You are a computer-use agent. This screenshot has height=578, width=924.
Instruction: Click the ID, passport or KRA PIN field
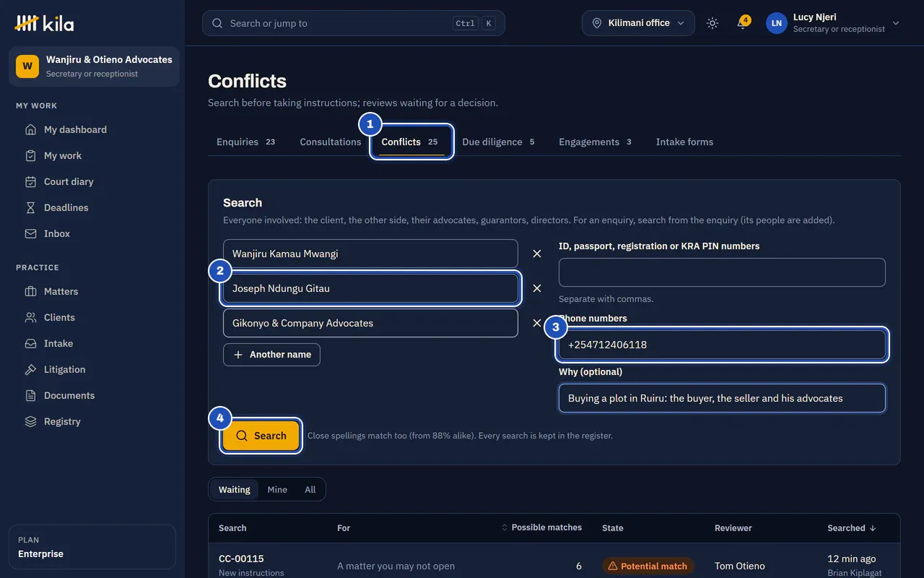[x=722, y=272]
